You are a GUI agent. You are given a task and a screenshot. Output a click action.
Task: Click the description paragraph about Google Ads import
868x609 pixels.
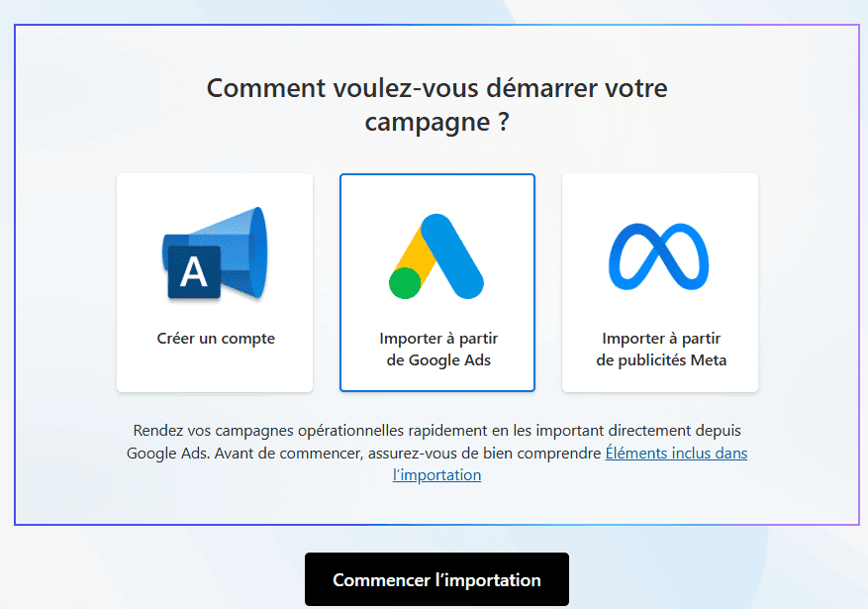click(x=396, y=443)
